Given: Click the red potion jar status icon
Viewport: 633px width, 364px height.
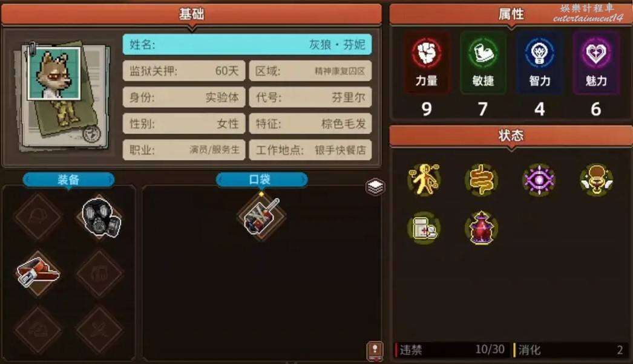Looking at the screenshot, I should click(x=481, y=228).
